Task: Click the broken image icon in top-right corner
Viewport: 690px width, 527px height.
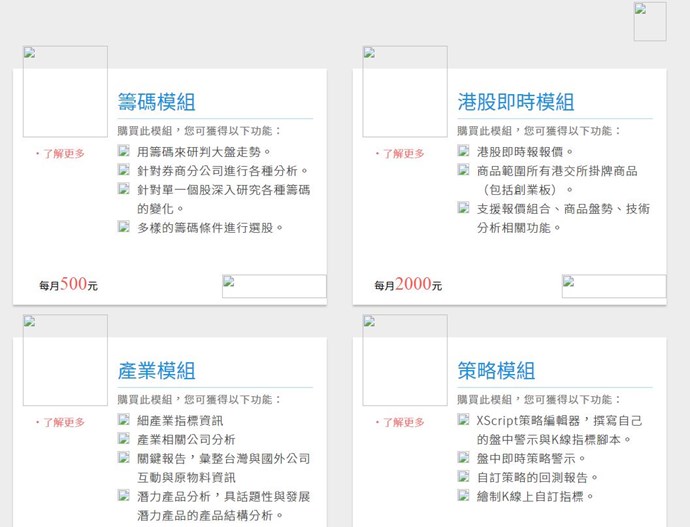Action: 649,21
